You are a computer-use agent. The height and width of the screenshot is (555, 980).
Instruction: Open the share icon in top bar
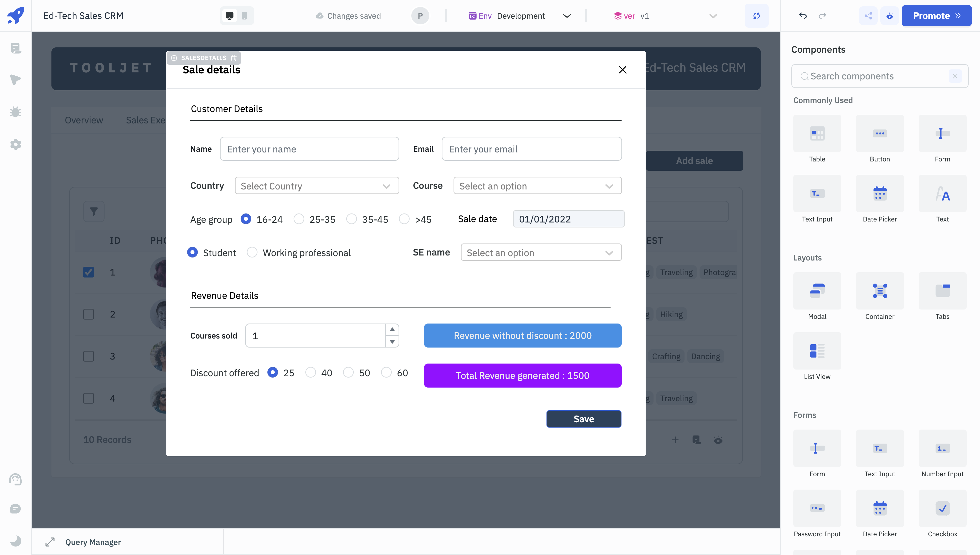868,16
